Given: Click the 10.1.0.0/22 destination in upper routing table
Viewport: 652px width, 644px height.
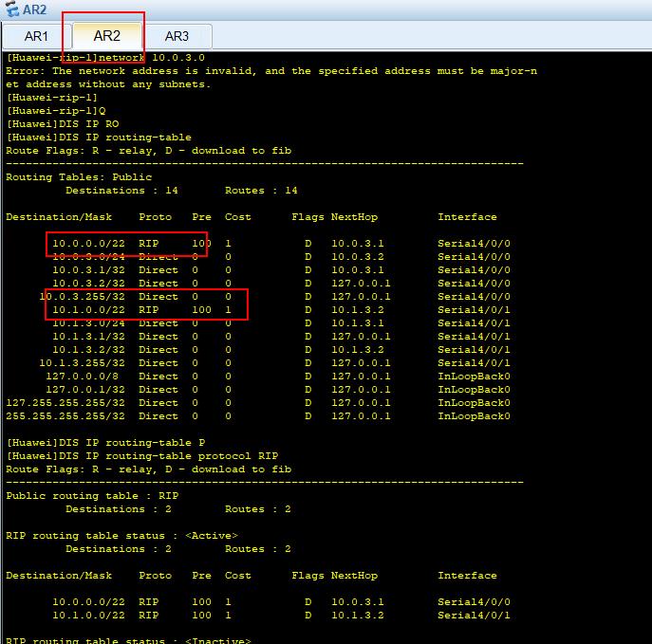Looking at the screenshot, I should pos(88,310).
